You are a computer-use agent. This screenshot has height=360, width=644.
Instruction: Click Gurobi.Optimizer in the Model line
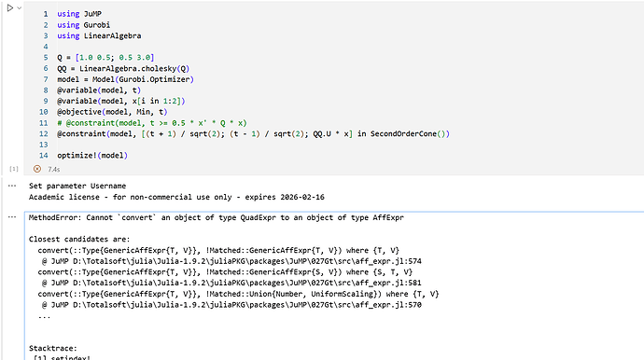154,79
